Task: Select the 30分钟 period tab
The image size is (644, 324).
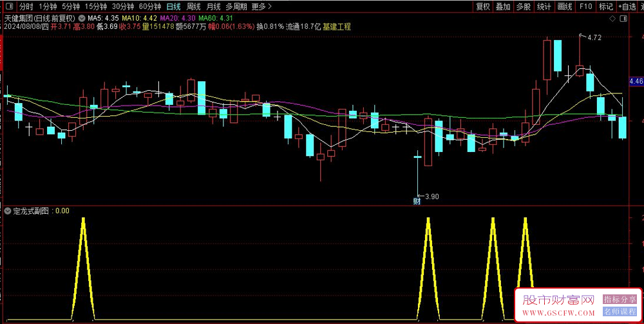Action: (123, 6)
